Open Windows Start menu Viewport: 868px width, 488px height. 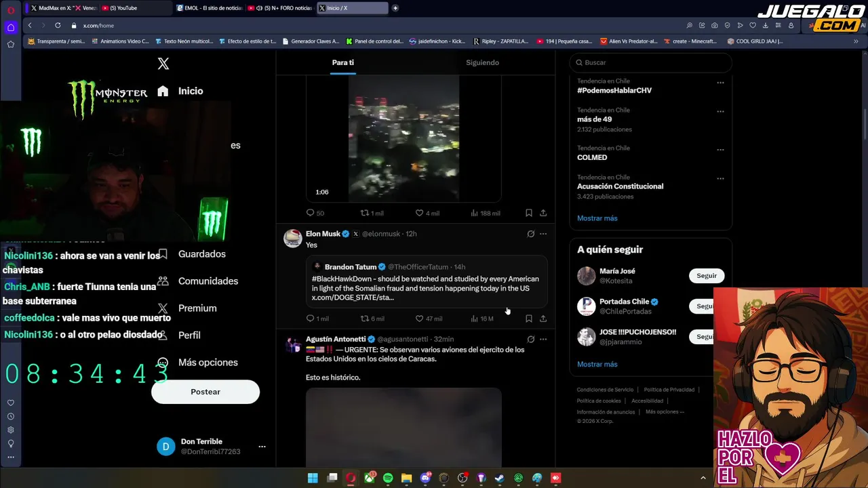[x=313, y=478]
